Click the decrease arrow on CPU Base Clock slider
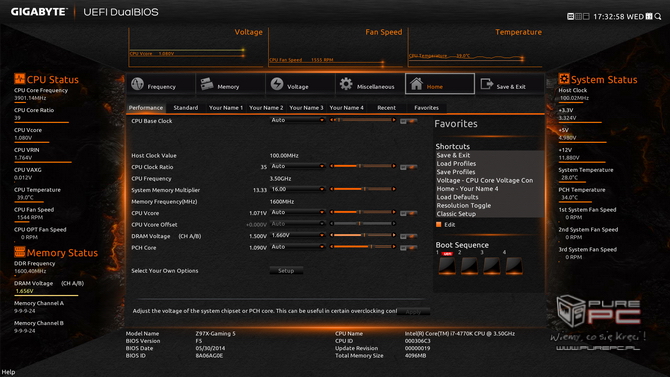Image resolution: width=670 pixels, height=377 pixels. click(332, 120)
